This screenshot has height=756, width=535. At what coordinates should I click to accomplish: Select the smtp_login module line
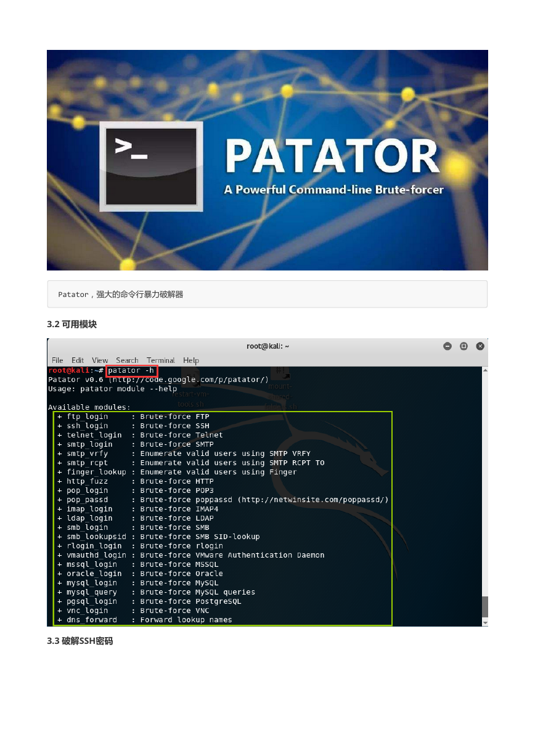tap(136, 444)
